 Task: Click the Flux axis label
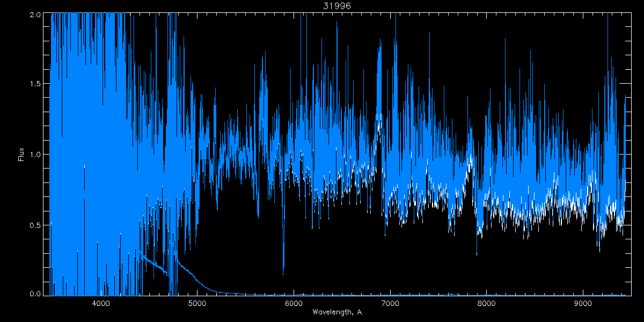[x=21, y=155]
